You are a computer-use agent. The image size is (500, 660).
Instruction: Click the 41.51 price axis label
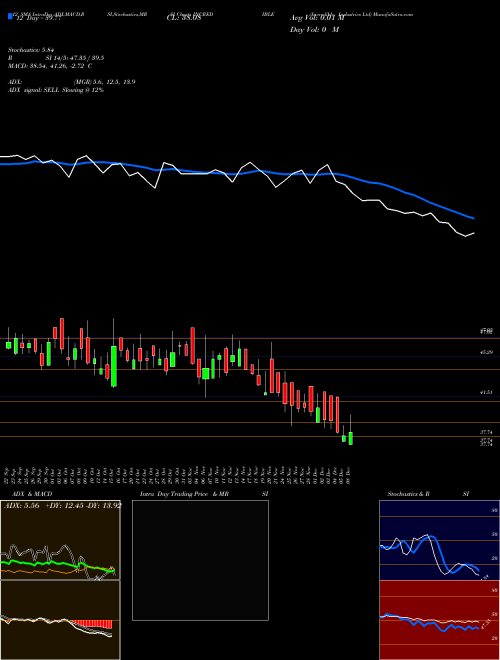(x=487, y=392)
